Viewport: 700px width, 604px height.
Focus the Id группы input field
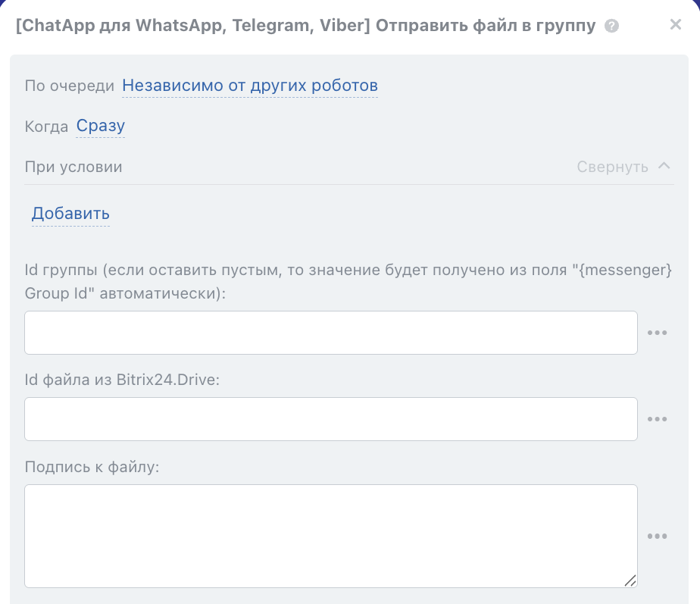click(330, 333)
